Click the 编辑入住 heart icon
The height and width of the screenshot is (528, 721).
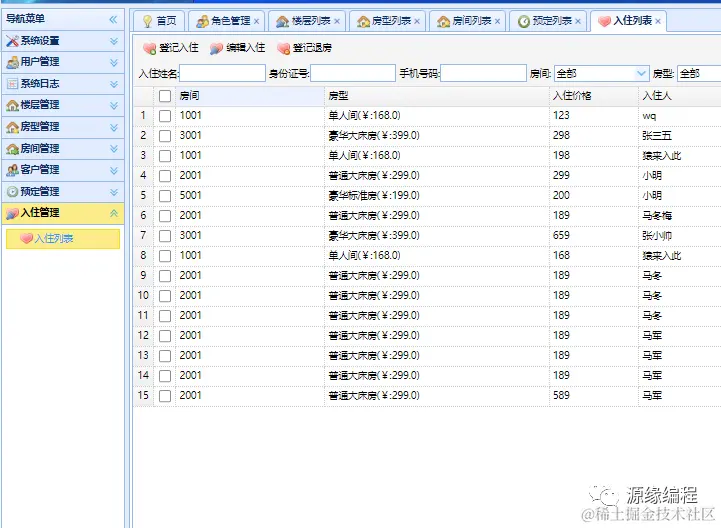click(x=216, y=48)
